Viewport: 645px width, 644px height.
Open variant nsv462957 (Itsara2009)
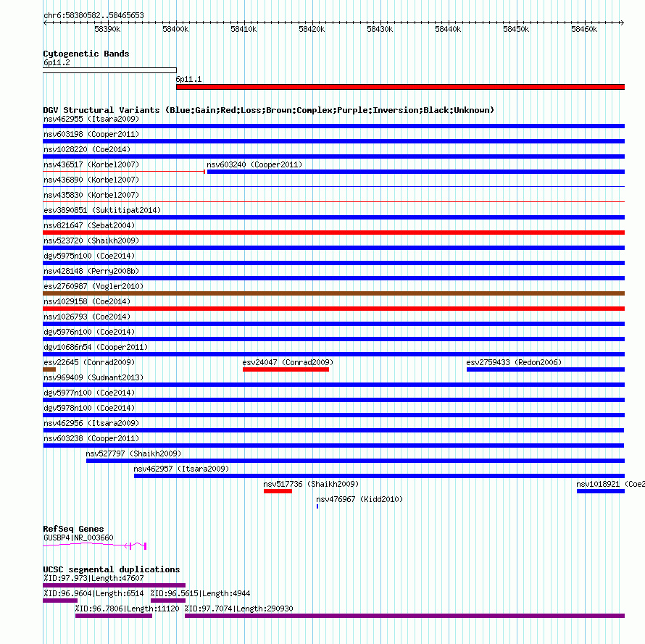pos(181,469)
